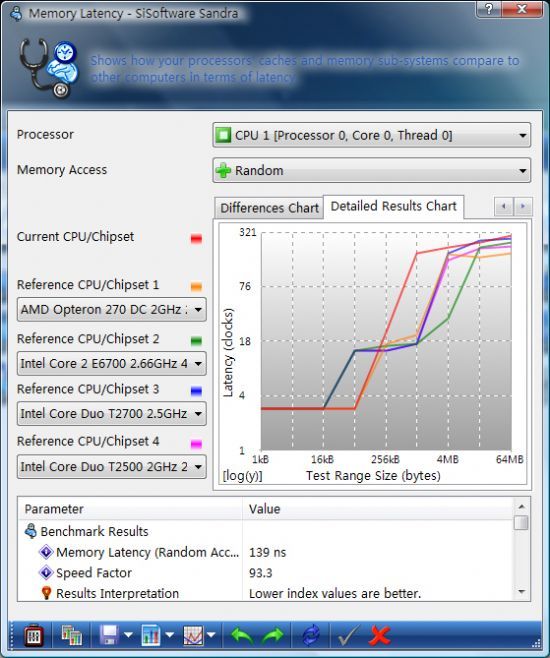Expand the Intel Core 2 E6700 dropdown
The width and height of the screenshot is (550, 658).
tap(112, 363)
